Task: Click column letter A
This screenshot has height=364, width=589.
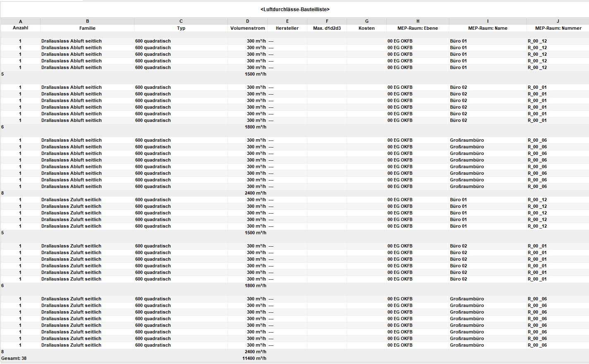Action: pyautogui.click(x=20, y=21)
